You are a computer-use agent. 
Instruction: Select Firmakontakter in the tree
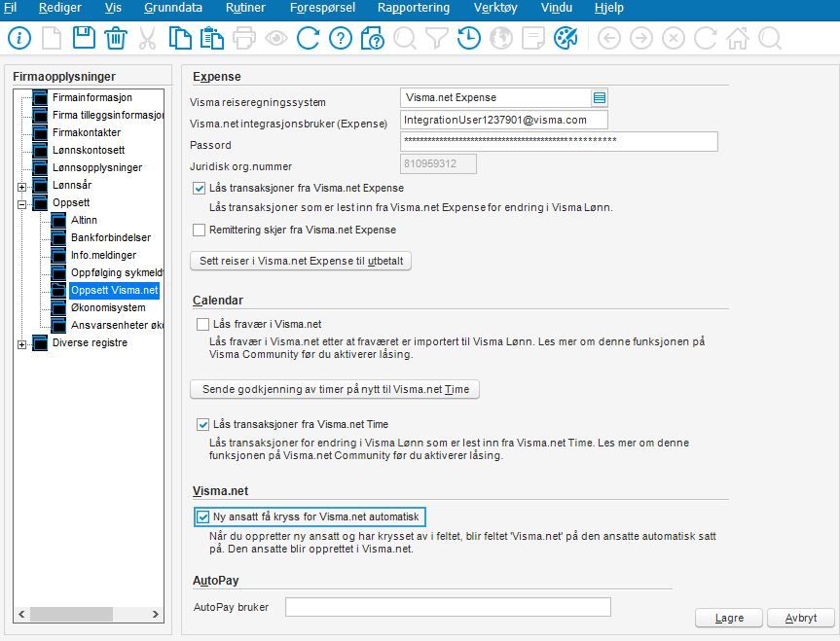pyautogui.click(x=87, y=132)
